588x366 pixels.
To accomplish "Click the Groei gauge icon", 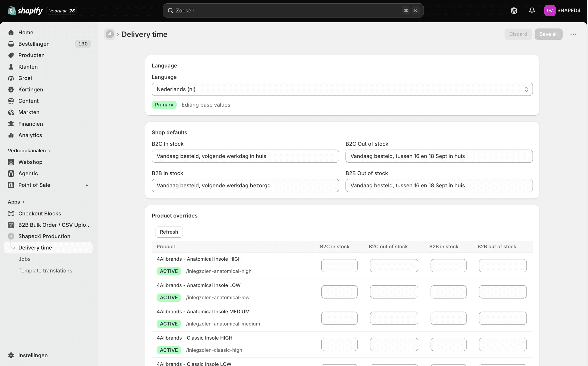I will 11,78.
